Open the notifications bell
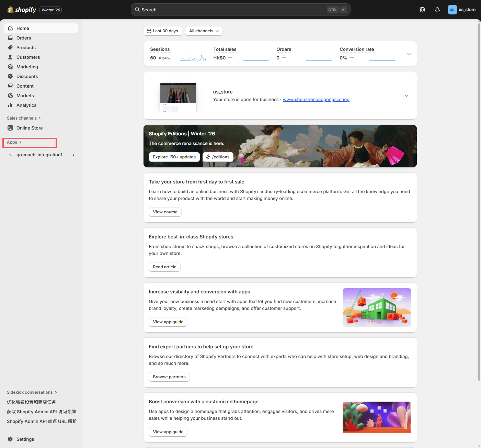The height and width of the screenshot is (448, 481). pos(437,10)
